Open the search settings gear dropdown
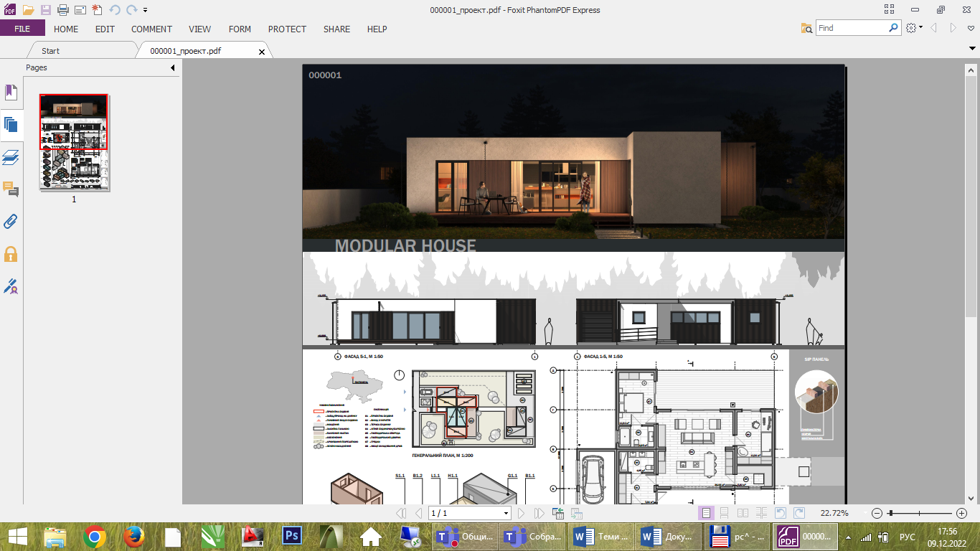 [913, 28]
